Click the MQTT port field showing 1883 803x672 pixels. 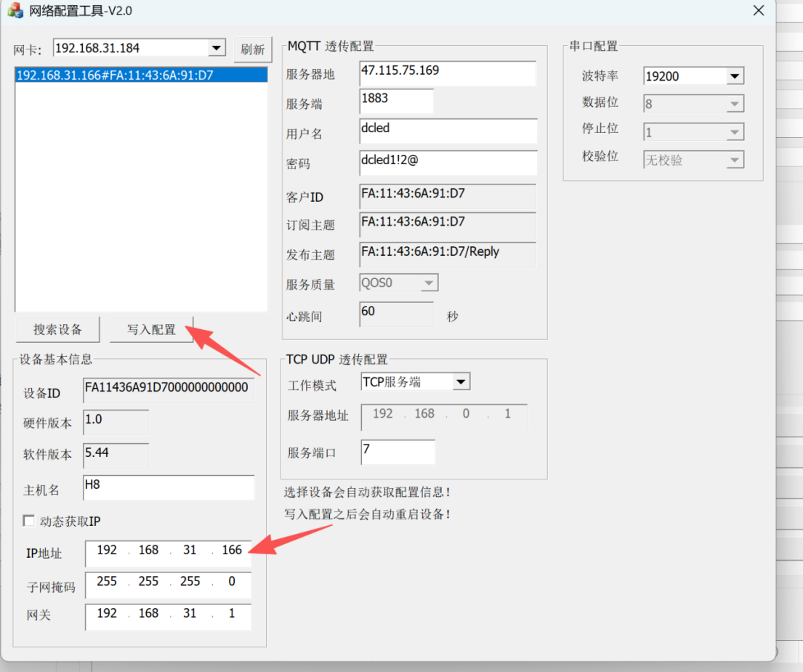pos(396,101)
